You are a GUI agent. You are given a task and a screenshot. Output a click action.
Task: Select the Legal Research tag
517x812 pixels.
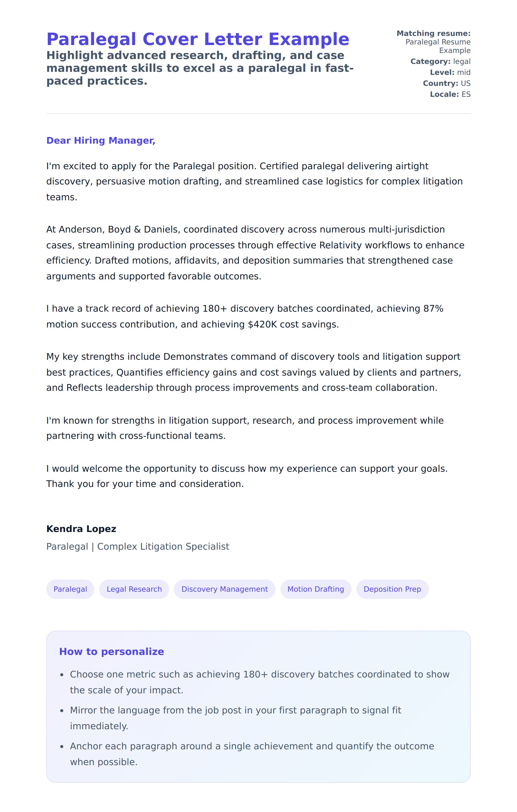(x=134, y=589)
